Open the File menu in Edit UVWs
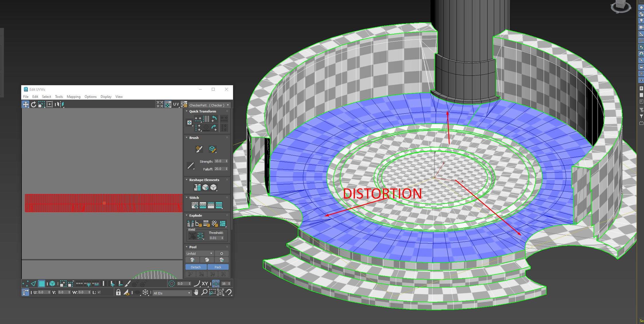644x324 pixels. point(26,97)
